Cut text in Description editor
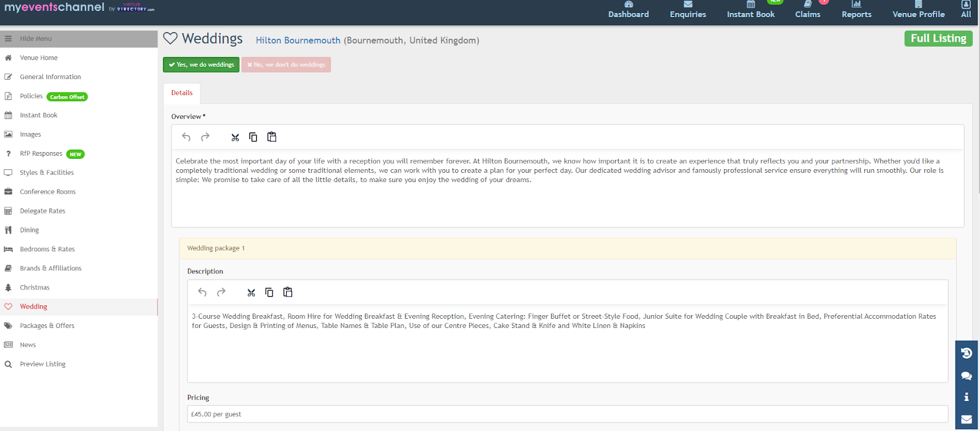This screenshot has width=980, height=431. point(251,292)
